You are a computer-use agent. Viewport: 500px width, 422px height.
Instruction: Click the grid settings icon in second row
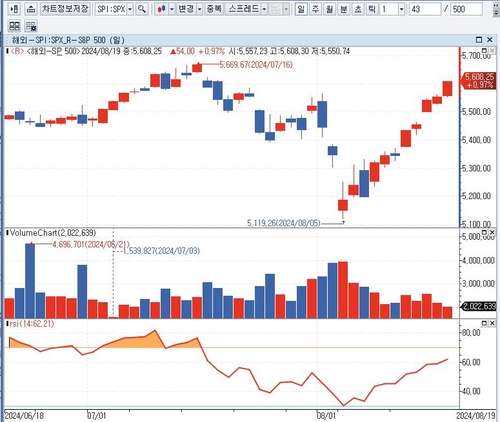pos(31,26)
